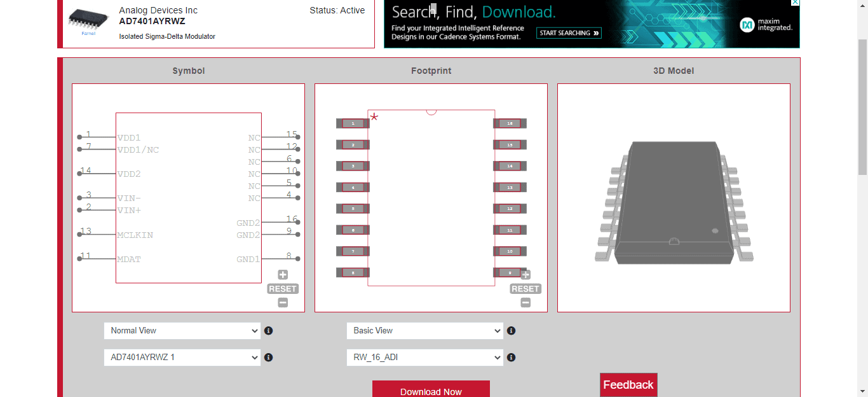Click the '3D Model' heading
The width and height of the screenshot is (868, 397).
(x=674, y=71)
